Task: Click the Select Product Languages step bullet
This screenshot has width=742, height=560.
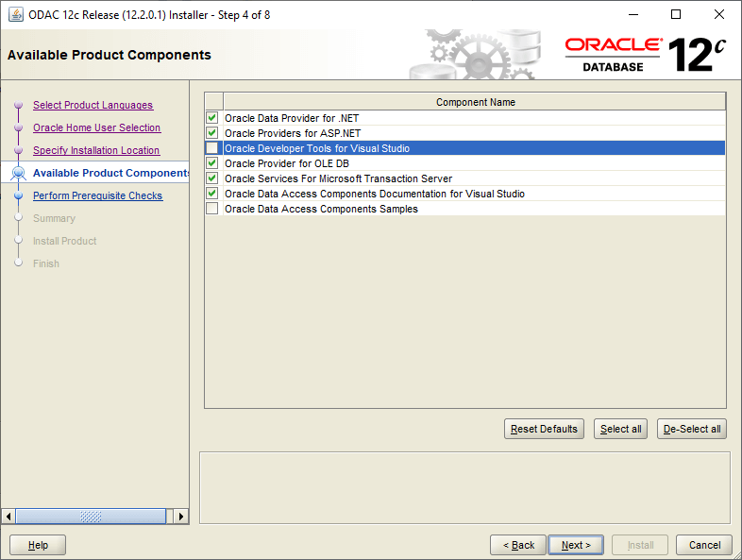Action: click(x=19, y=105)
